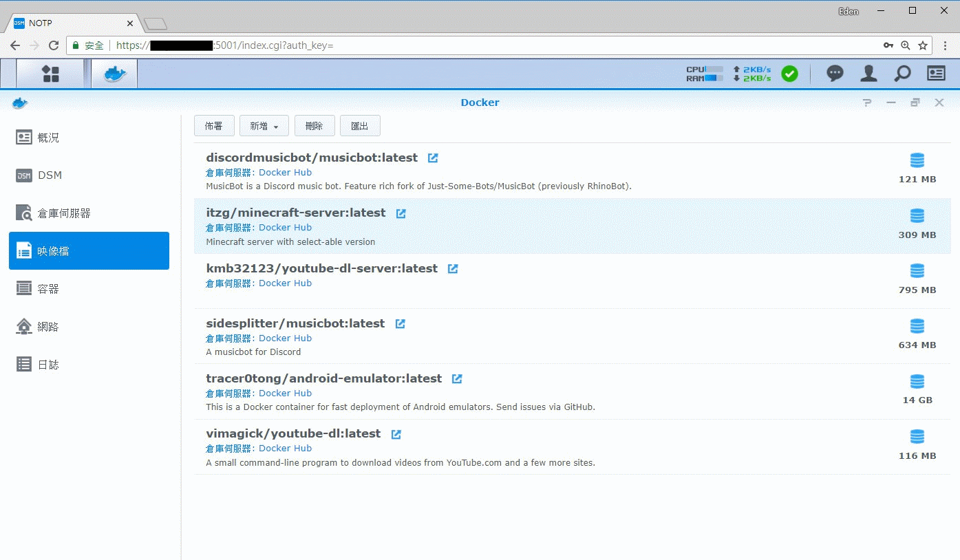Click the green system health checkmark
960x560 pixels.
point(790,74)
